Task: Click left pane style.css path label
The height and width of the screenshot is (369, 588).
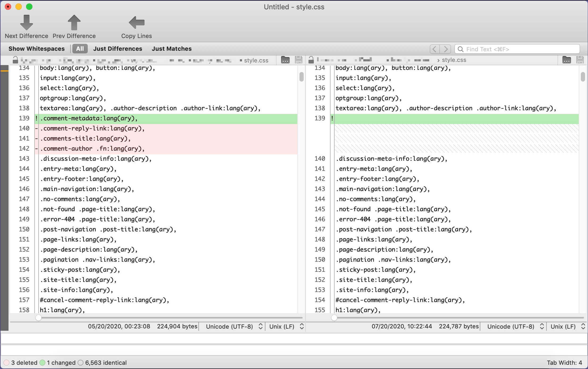Action: 256,60
